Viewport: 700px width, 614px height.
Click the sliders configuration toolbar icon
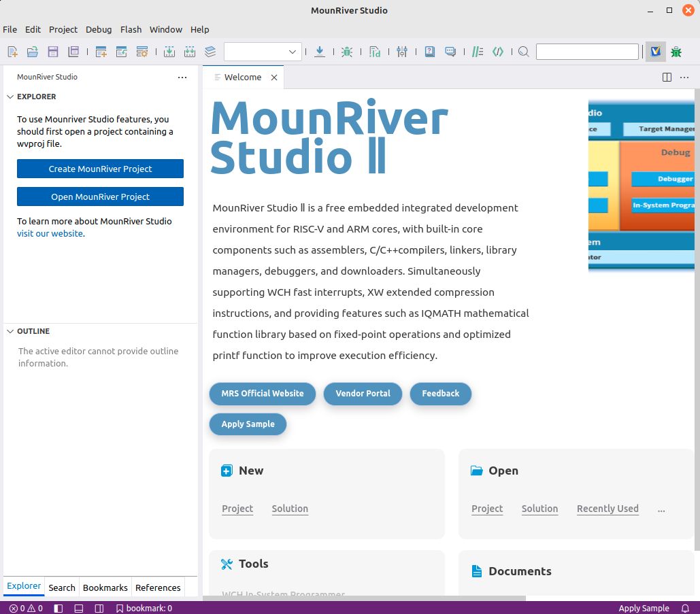[x=402, y=52]
